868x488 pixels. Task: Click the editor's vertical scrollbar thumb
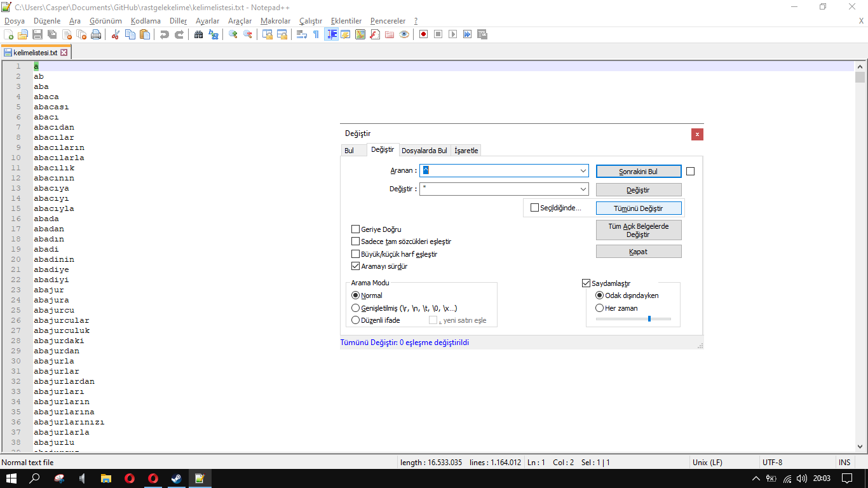(x=860, y=78)
